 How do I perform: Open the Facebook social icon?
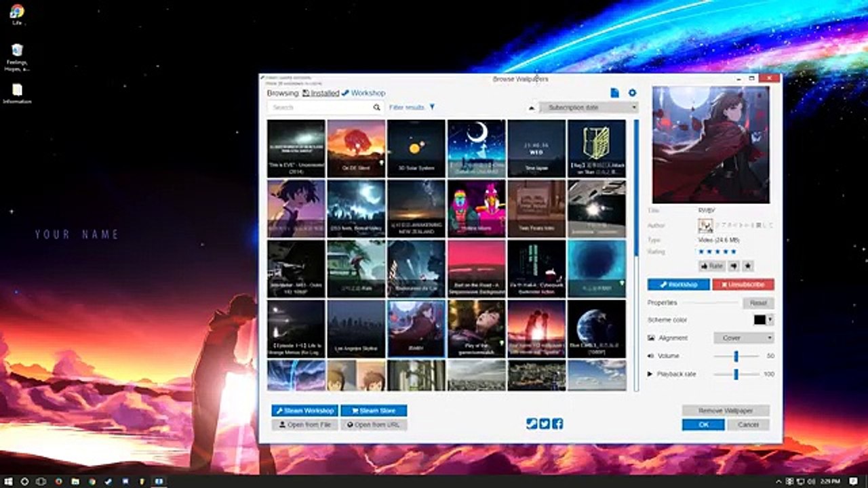point(557,424)
